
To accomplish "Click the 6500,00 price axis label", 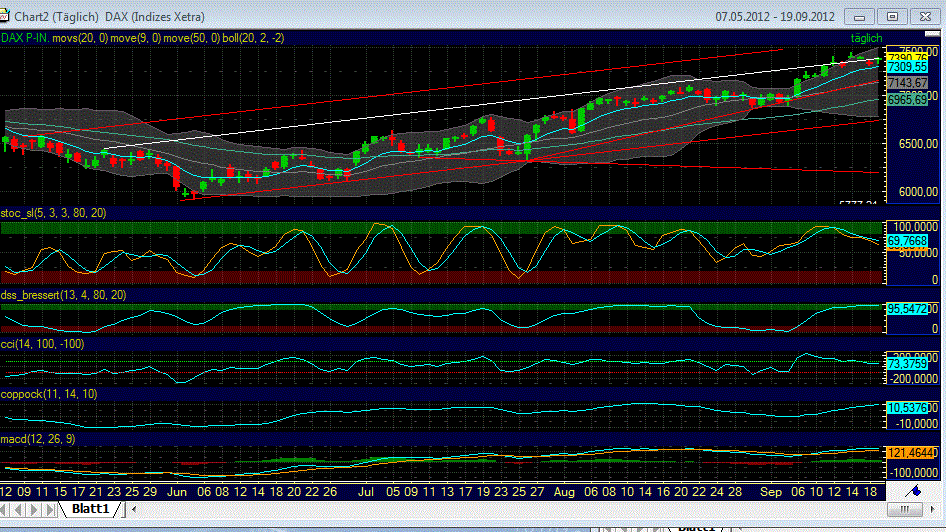I will click(x=918, y=144).
